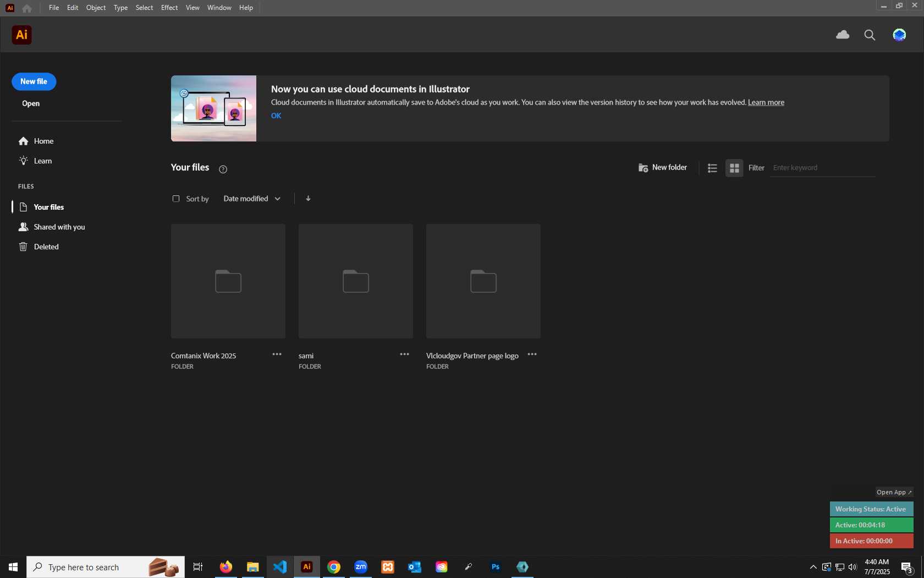
Task: Click the Open button
Action: coord(31,103)
